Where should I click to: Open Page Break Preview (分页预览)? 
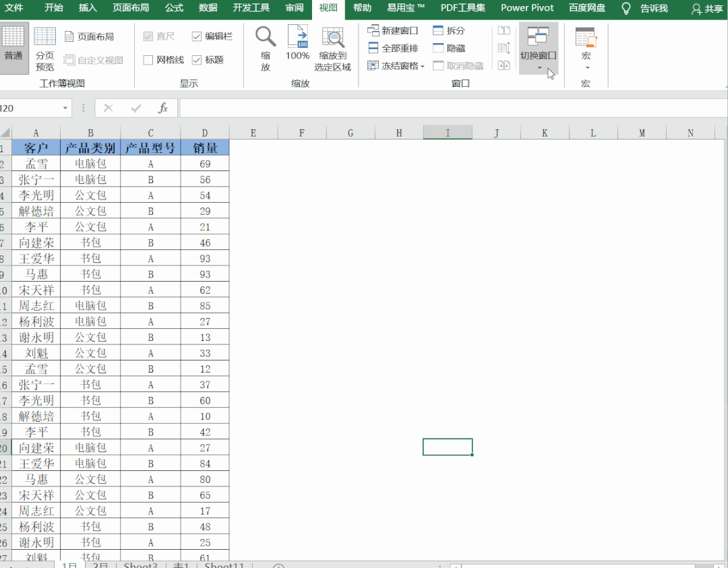click(x=44, y=49)
